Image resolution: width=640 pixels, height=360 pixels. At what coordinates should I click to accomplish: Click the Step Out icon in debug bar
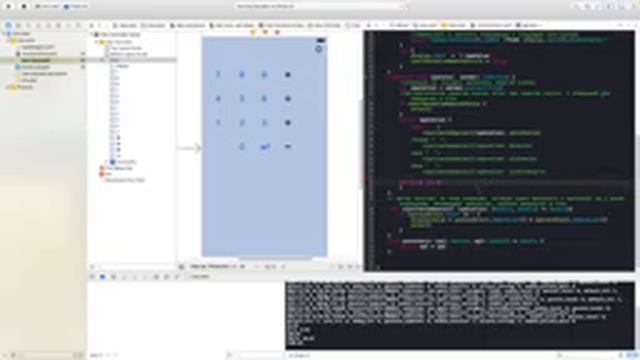[x=145, y=277]
